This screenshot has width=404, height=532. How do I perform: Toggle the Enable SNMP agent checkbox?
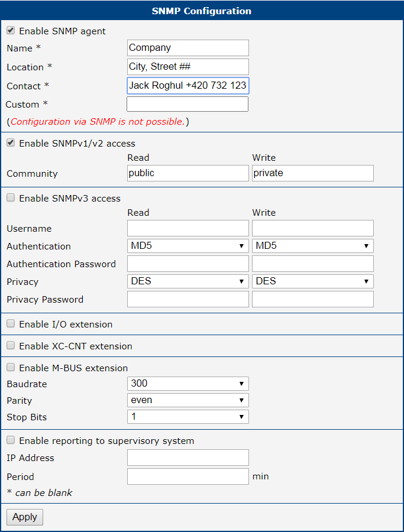[11, 31]
